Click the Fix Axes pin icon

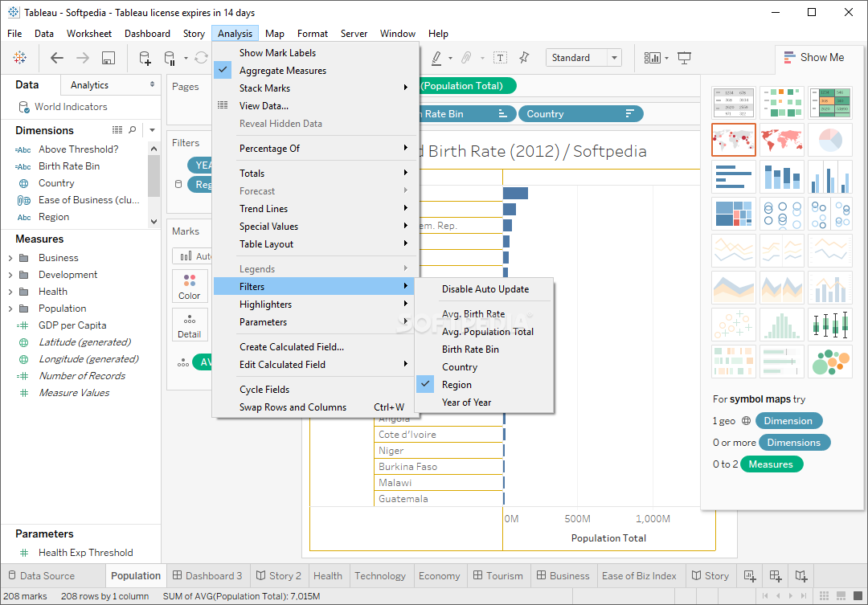pyautogui.click(x=524, y=58)
